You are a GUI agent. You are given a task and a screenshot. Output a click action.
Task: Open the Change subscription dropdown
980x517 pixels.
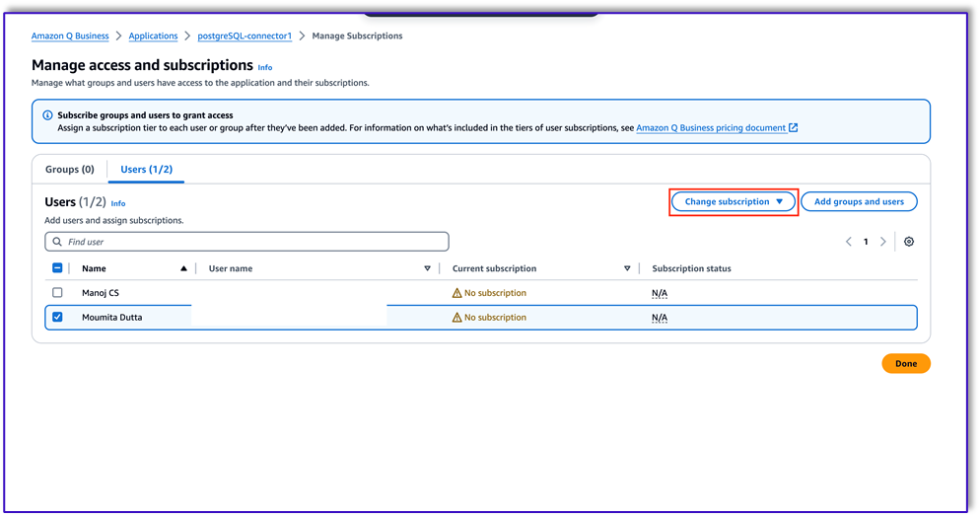pos(734,201)
